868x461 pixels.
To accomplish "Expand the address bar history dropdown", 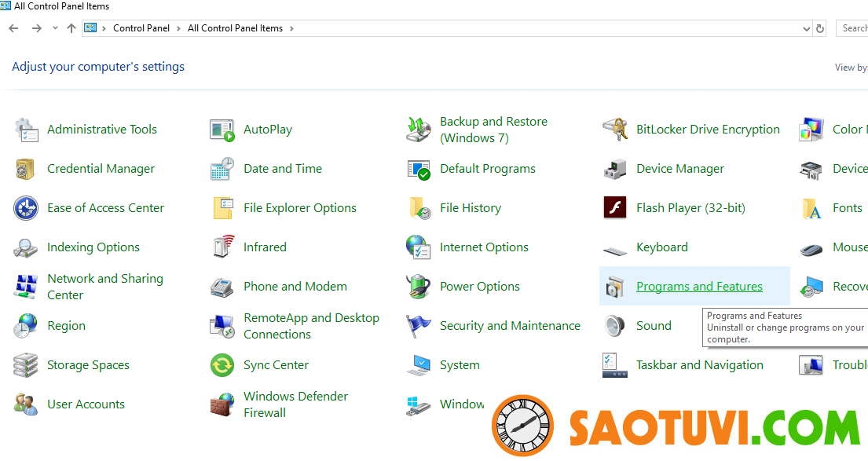I will click(806, 29).
